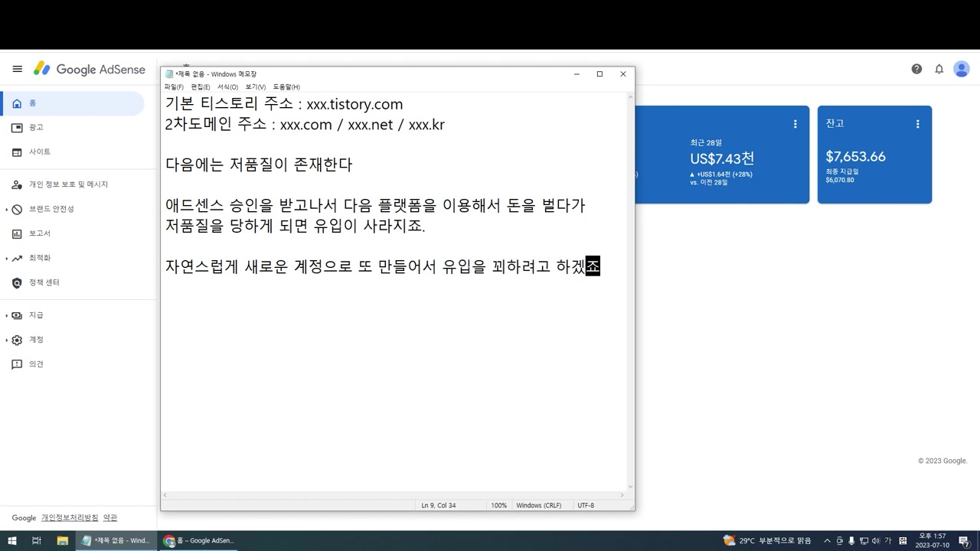
Task: Click Windows (CRLF) in the Notepad status bar
Action: pos(539,505)
